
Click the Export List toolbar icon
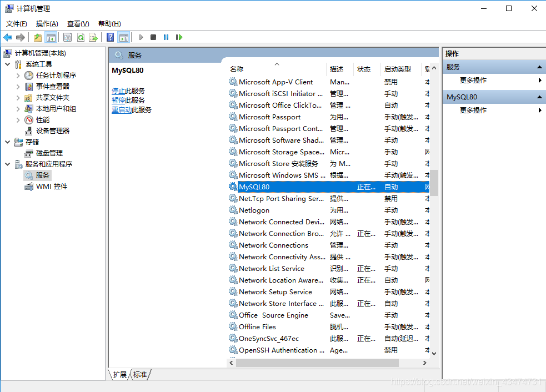coord(93,37)
